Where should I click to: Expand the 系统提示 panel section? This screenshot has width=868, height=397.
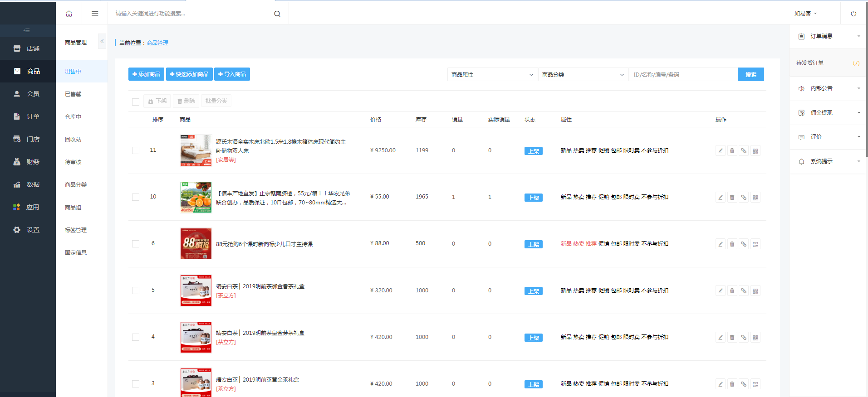(828, 161)
